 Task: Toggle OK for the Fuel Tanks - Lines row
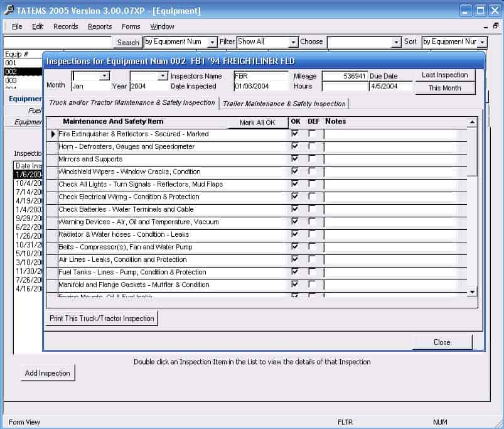[294, 271]
